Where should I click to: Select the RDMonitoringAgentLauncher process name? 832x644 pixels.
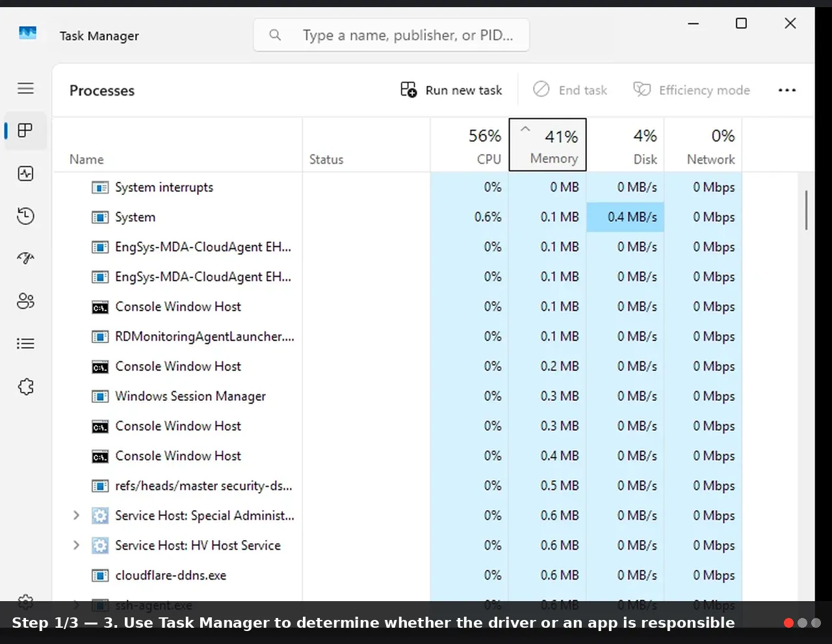coord(205,337)
